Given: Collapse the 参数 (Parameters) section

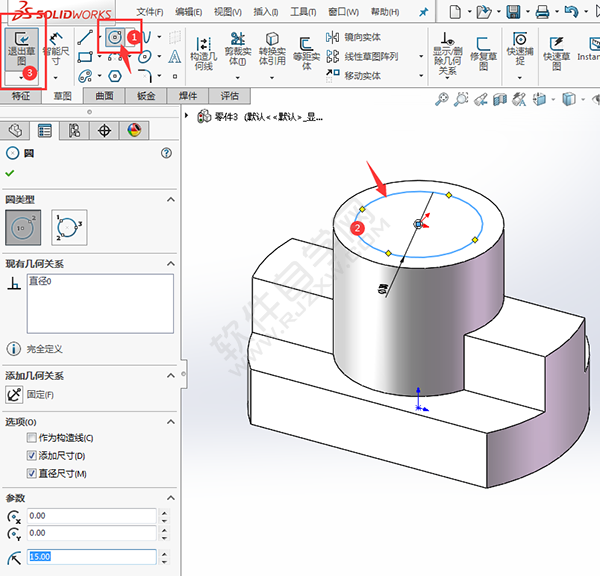Looking at the screenshot, I should [171, 498].
